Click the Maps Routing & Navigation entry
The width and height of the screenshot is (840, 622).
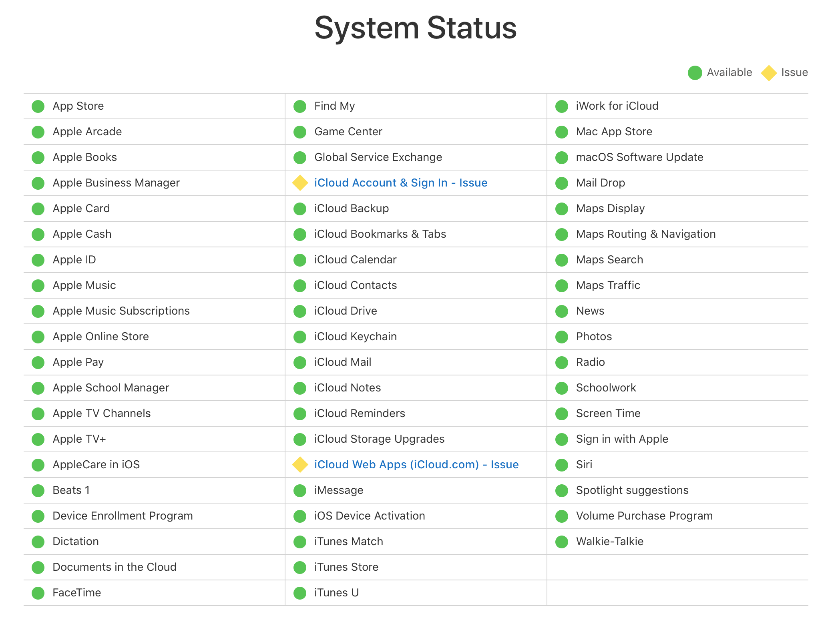point(645,234)
